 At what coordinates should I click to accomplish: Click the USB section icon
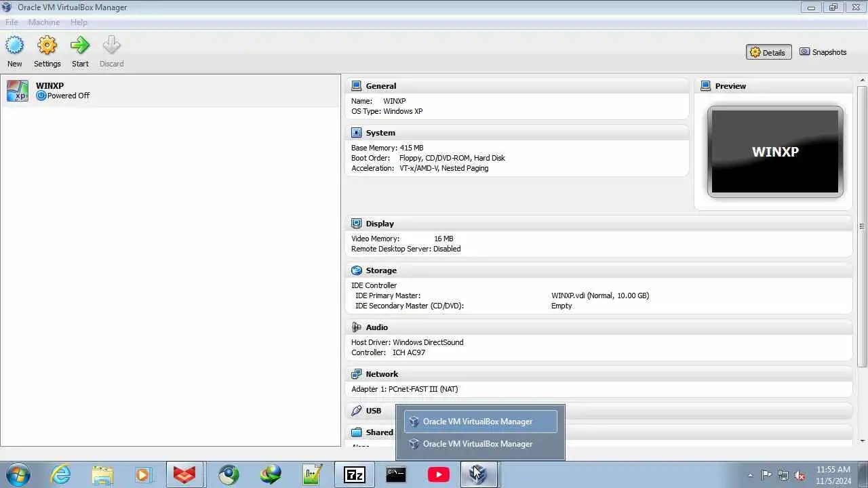[x=356, y=411]
